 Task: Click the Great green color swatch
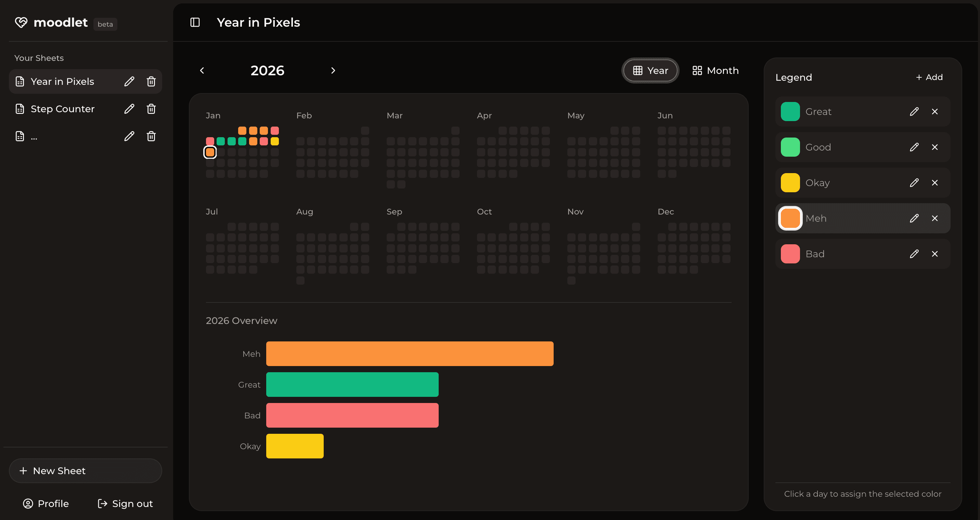(790, 111)
